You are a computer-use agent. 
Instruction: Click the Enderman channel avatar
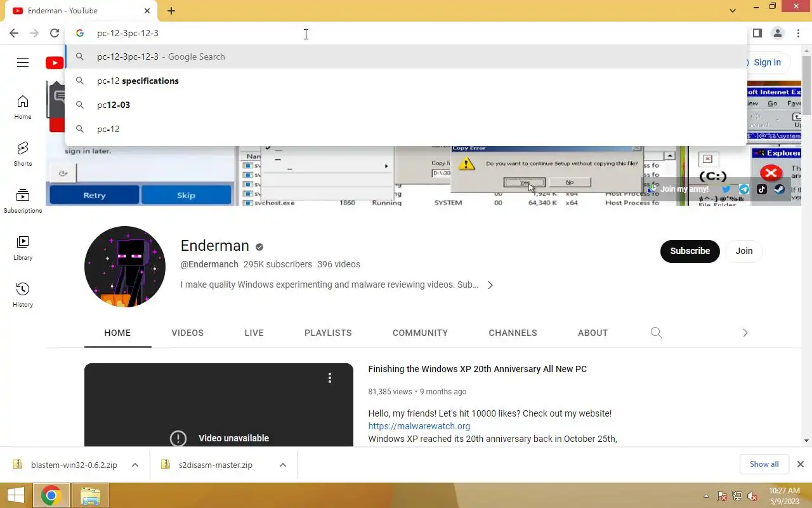pos(125,267)
